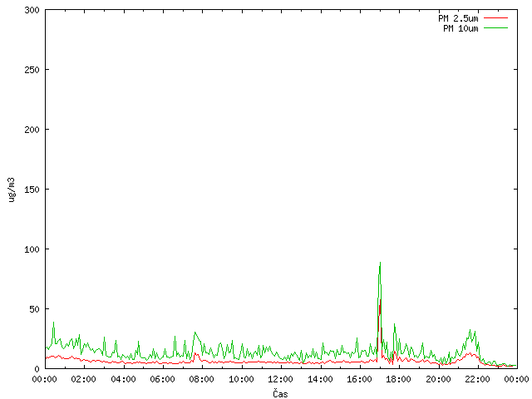Click the 16:00 time label
The image size is (532, 399).
coord(359,379)
